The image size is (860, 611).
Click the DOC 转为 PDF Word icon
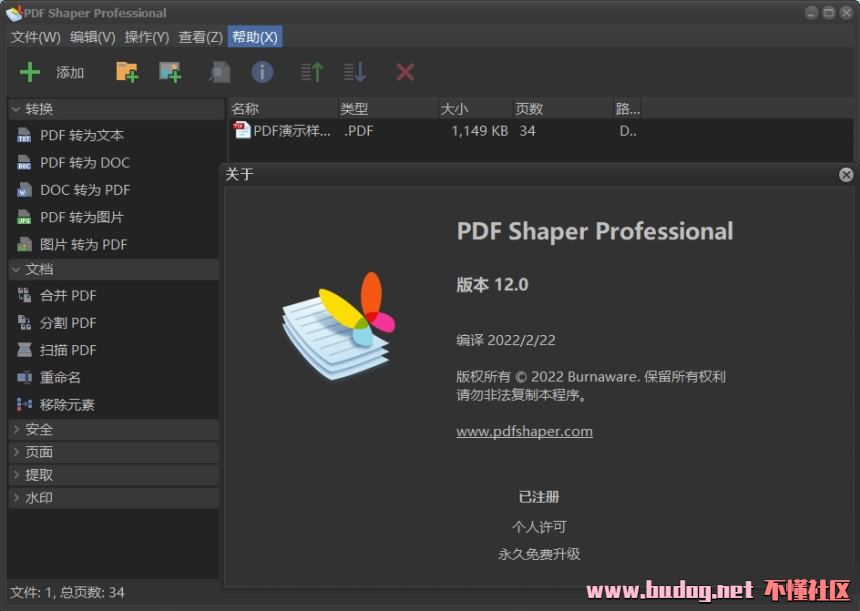click(x=24, y=190)
